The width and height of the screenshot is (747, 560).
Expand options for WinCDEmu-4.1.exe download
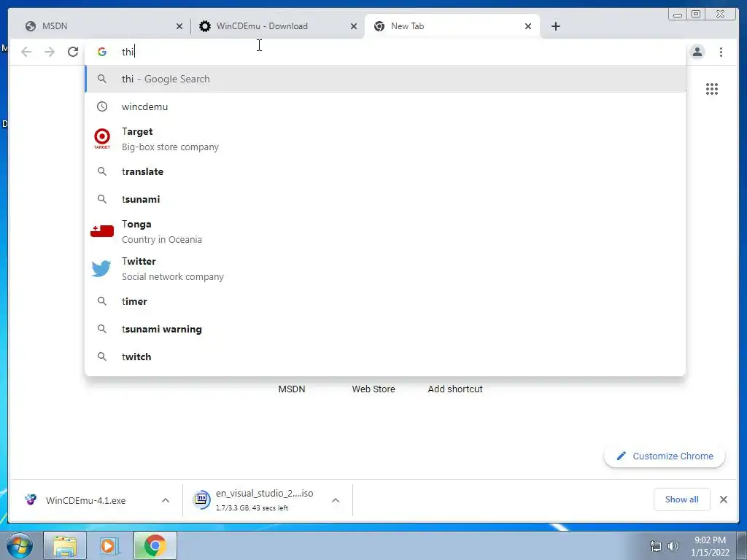[166, 500]
